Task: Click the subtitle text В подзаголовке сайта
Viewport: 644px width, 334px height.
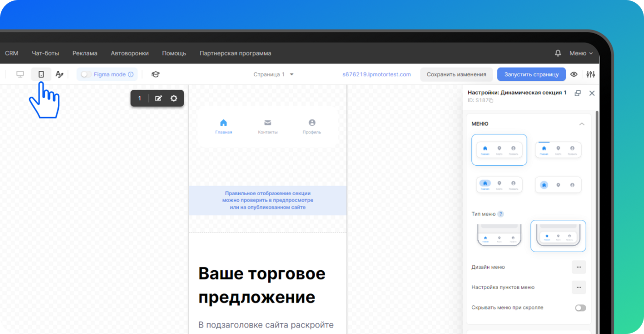Action: (266, 325)
